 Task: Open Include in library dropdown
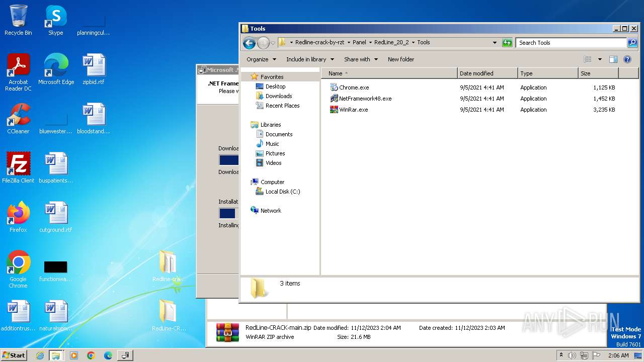[310, 59]
